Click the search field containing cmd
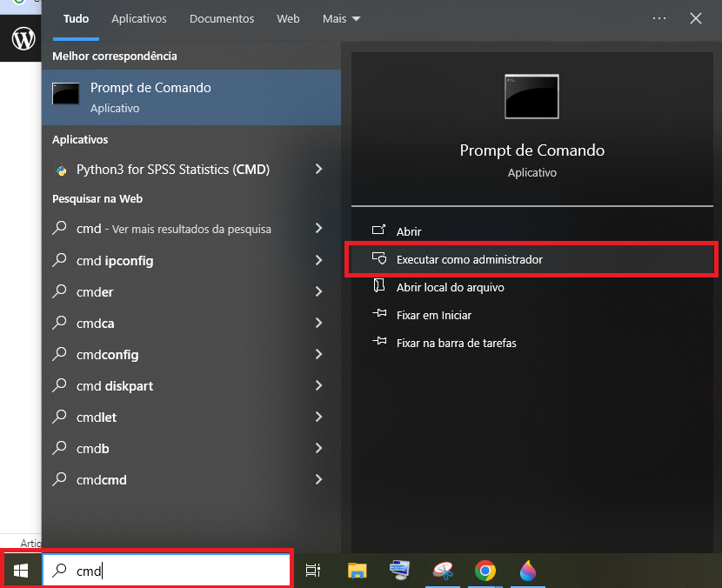 click(167, 571)
